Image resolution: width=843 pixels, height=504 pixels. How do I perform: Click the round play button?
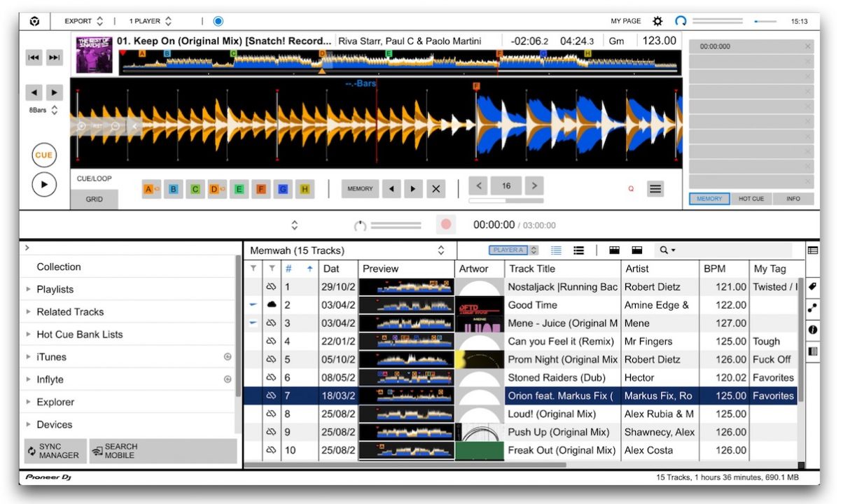[44, 185]
